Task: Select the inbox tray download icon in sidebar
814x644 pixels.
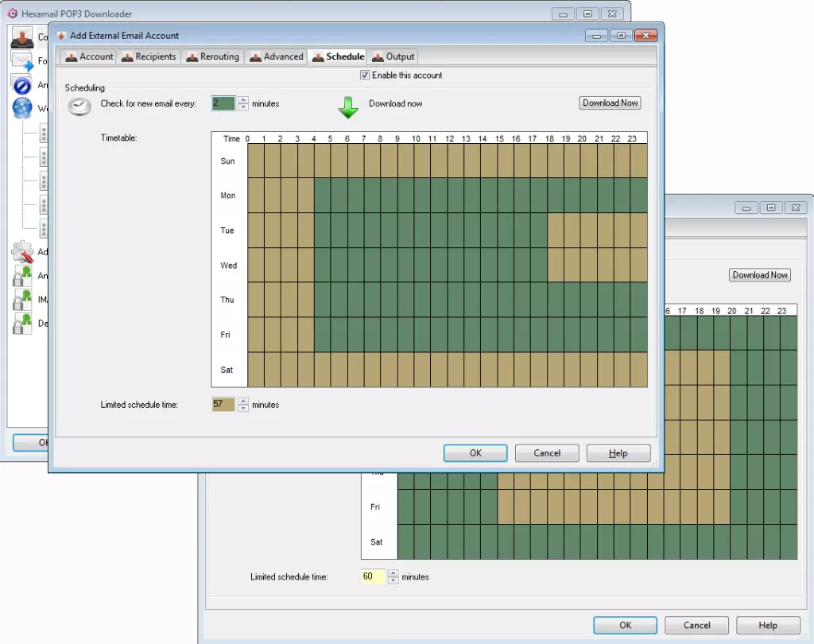Action: [x=21, y=37]
